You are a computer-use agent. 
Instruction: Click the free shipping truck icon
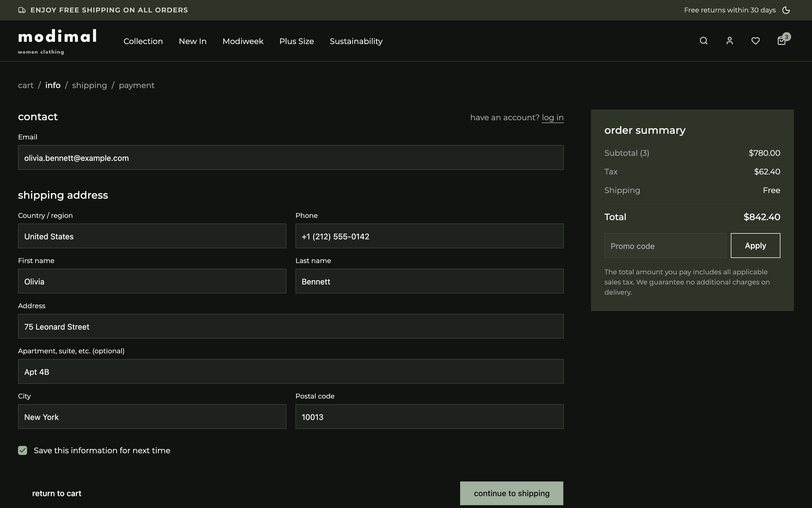coord(22,10)
